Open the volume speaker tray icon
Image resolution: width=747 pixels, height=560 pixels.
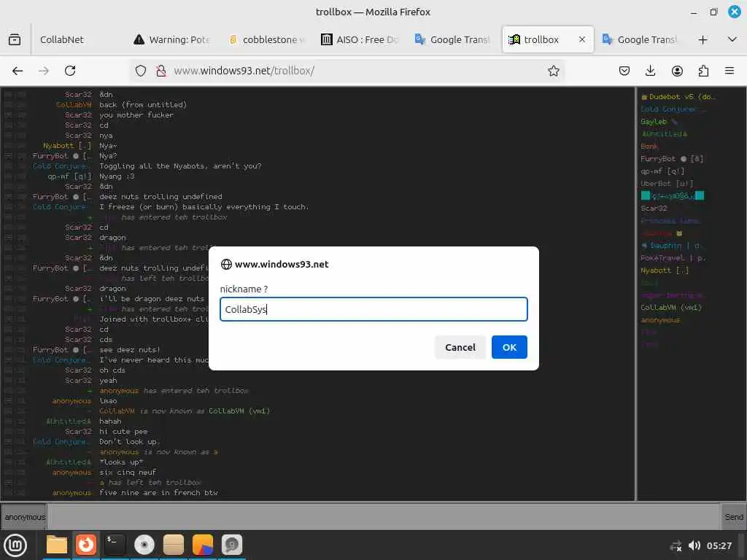click(694, 545)
